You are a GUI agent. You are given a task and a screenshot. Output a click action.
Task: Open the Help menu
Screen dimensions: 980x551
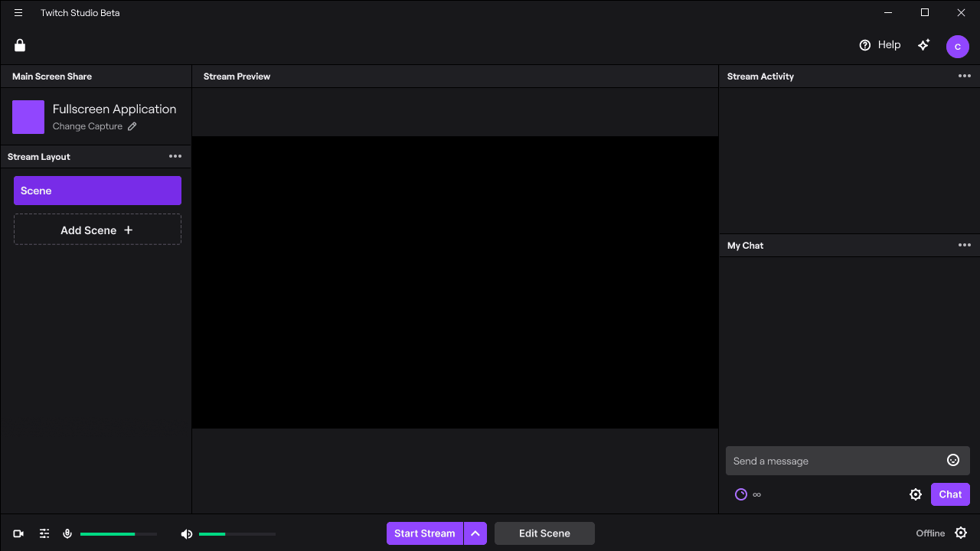tap(880, 44)
